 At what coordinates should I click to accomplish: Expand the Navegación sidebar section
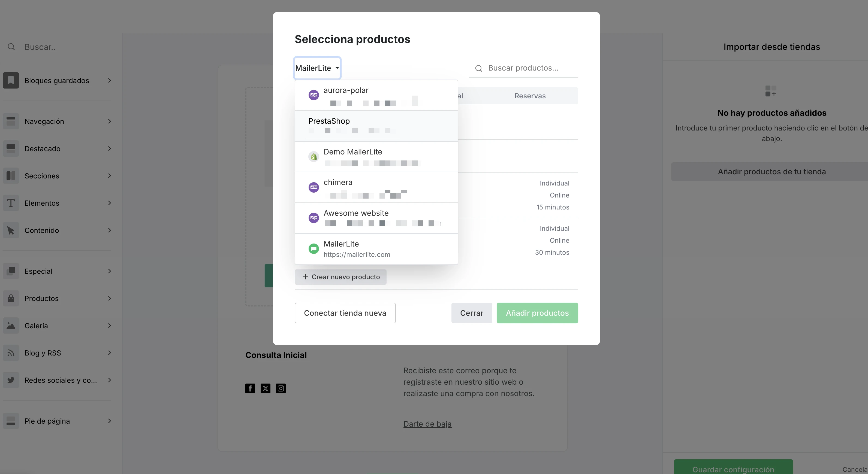coord(57,121)
